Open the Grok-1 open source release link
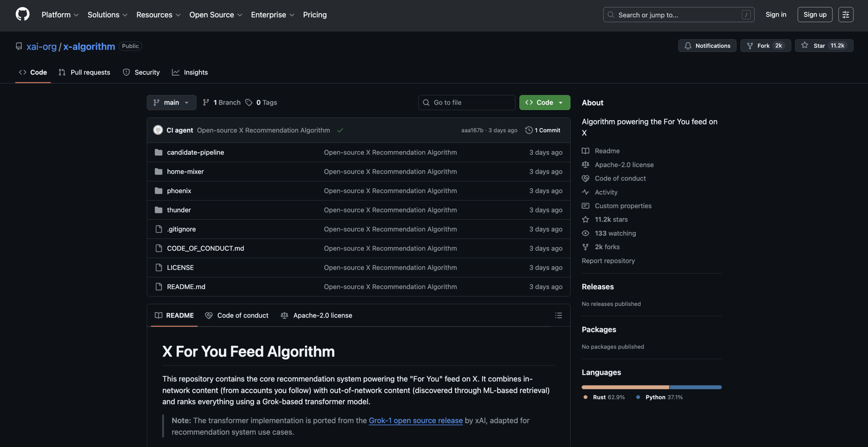 [x=415, y=420]
